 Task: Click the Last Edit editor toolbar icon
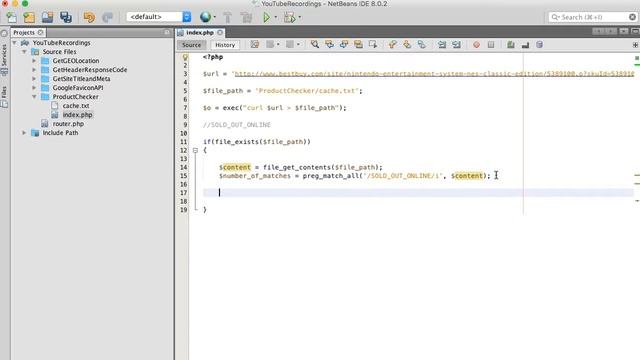click(255, 44)
